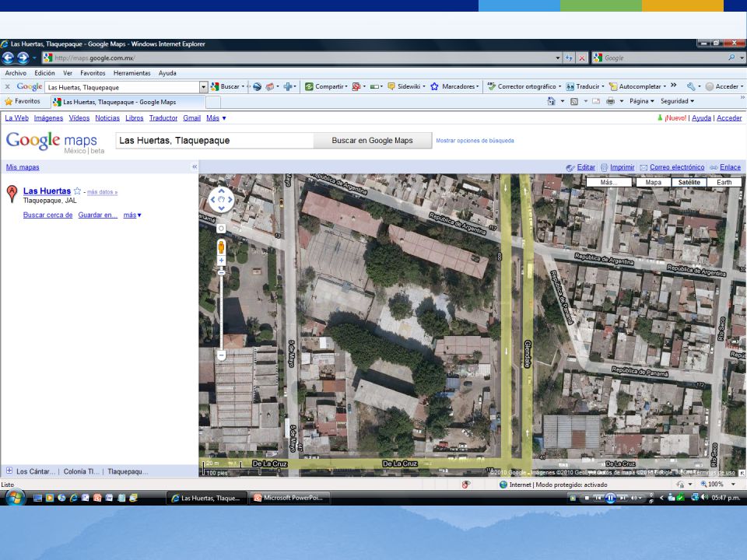Image resolution: width=747 pixels, height=560 pixels.
Task: Expand the más dropdown under Las Huertas
Action: tap(132, 215)
